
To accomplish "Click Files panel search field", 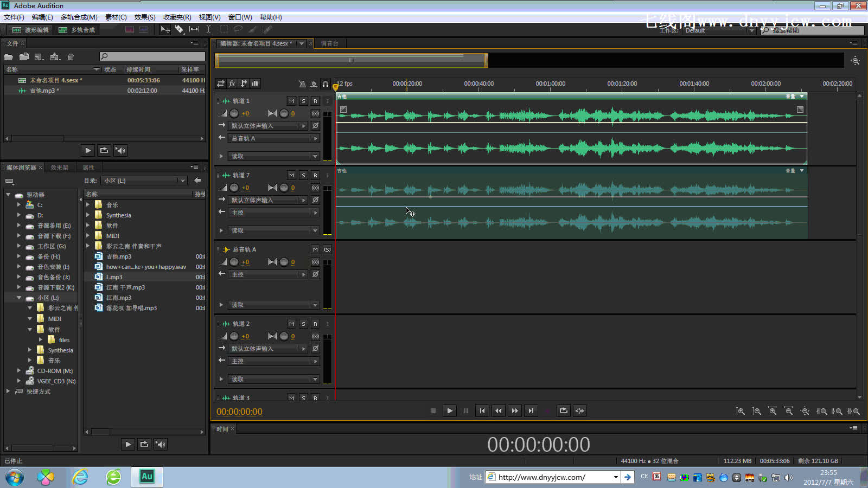I will point(152,56).
